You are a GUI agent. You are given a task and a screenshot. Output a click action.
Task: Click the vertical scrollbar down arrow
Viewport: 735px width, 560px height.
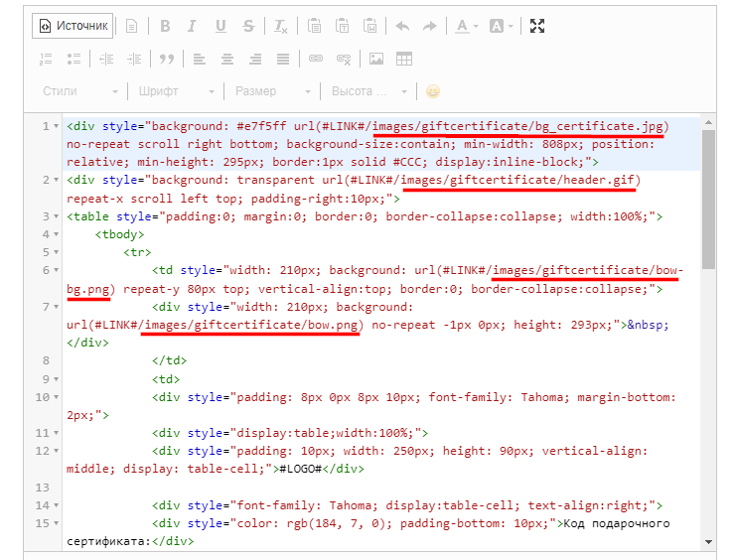click(708, 541)
